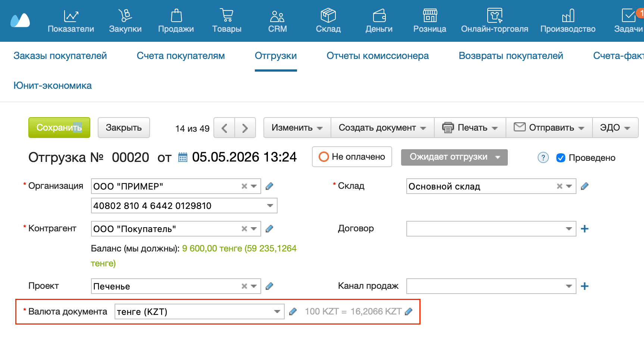This screenshot has height=338, width=644.
Task: Expand the Создать документ dropdown
Action: click(382, 128)
